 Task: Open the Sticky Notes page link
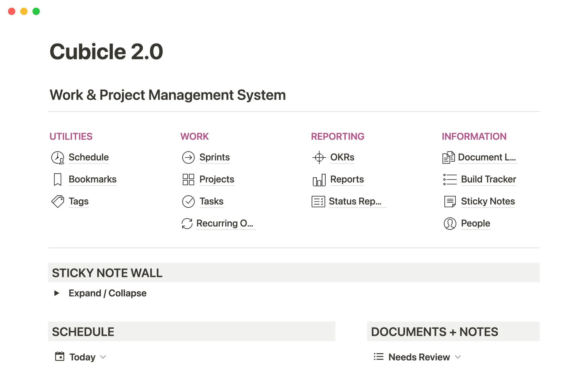point(488,201)
